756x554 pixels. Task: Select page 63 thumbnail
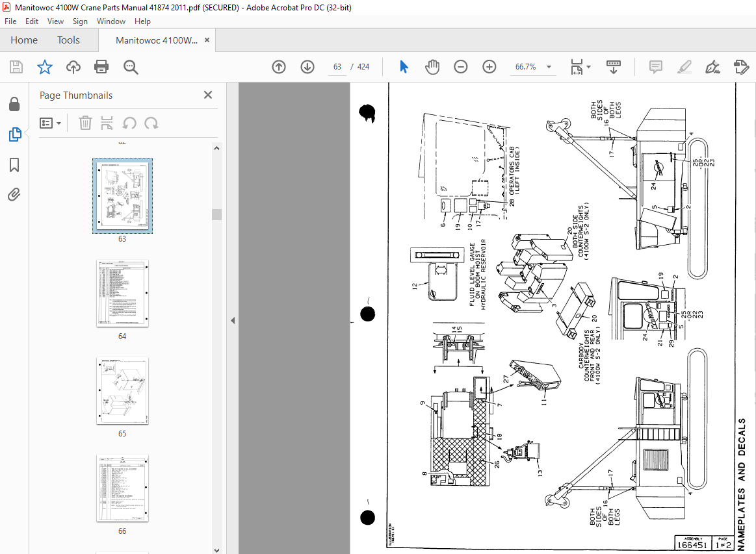122,196
